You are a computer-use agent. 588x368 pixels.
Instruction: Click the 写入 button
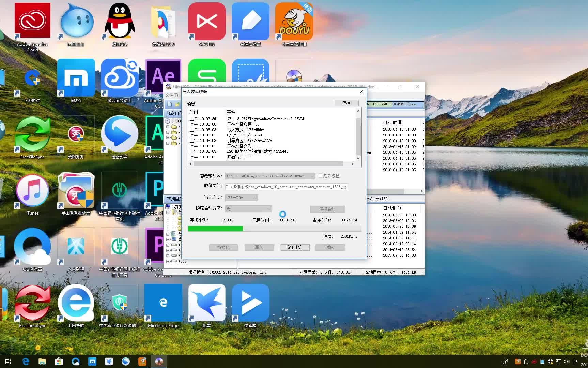point(259,247)
